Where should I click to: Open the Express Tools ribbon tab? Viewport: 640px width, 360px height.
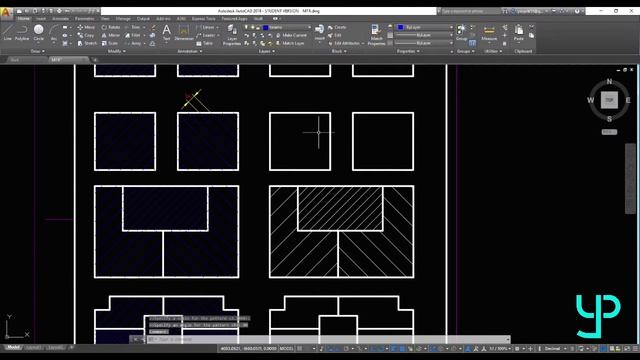pos(204,19)
